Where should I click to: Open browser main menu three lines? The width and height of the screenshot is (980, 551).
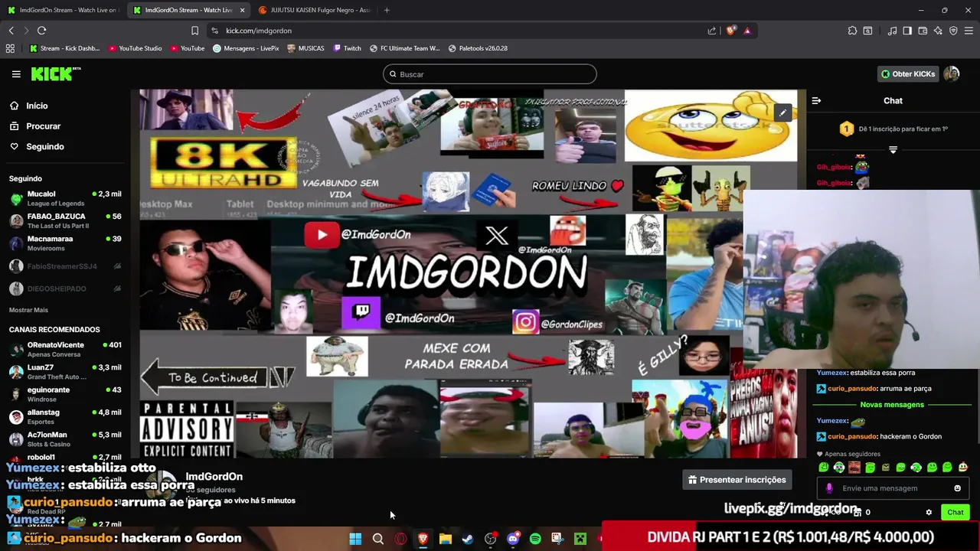coord(969,31)
